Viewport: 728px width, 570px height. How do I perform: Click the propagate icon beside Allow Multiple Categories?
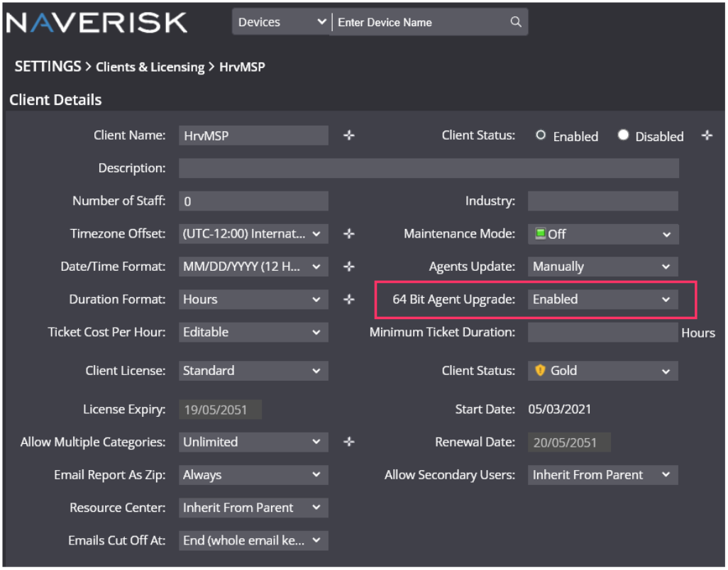click(x=348, y=442)
